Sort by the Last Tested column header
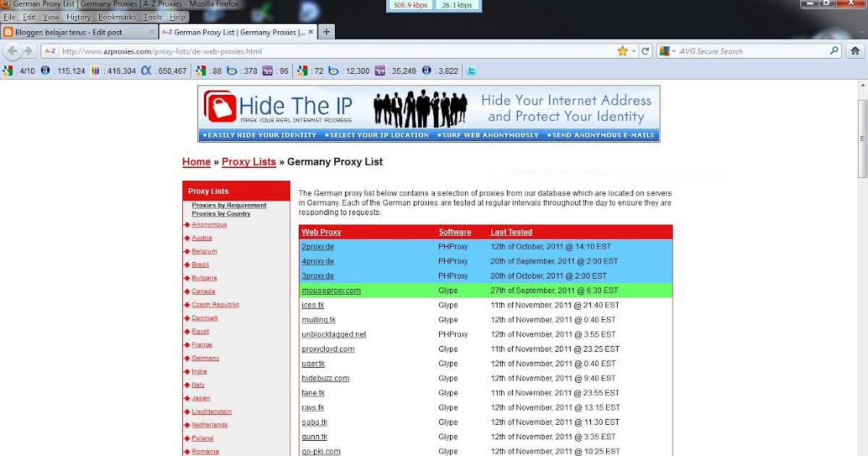This screenshot has height=456, width=868. coord(511,232)
